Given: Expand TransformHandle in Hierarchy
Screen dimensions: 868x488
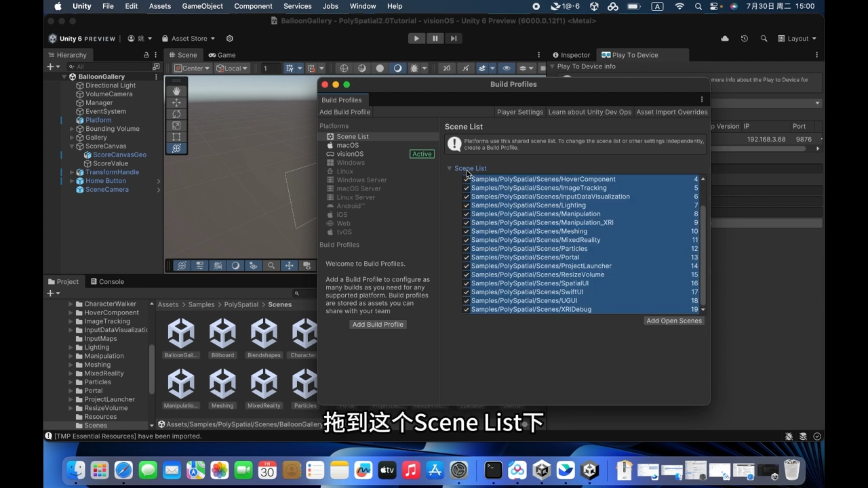Looking at the screenshot, I should [x=72, y=172].
